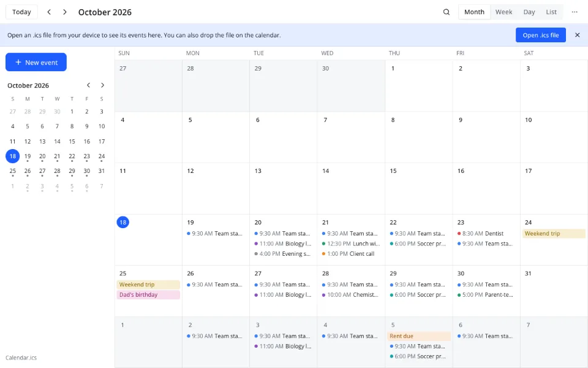Image resolution: width=588 pixels, height=368 pixels.
Task: Open 11:00 AM Biology event on 20
Action: 282,243
